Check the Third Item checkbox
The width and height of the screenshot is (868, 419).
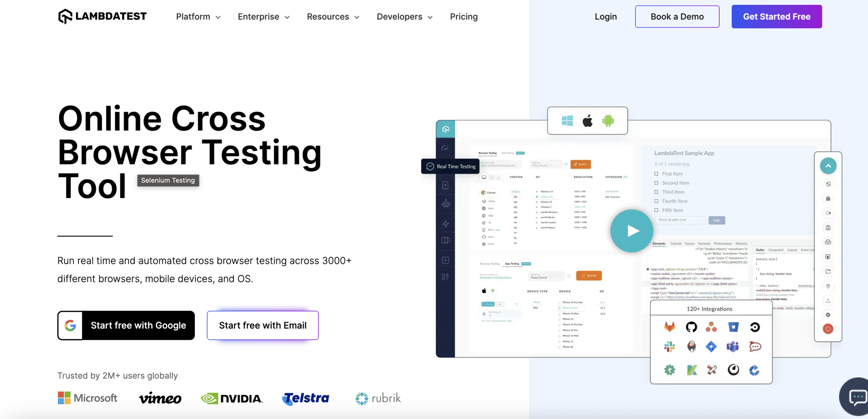pos(656,192)
